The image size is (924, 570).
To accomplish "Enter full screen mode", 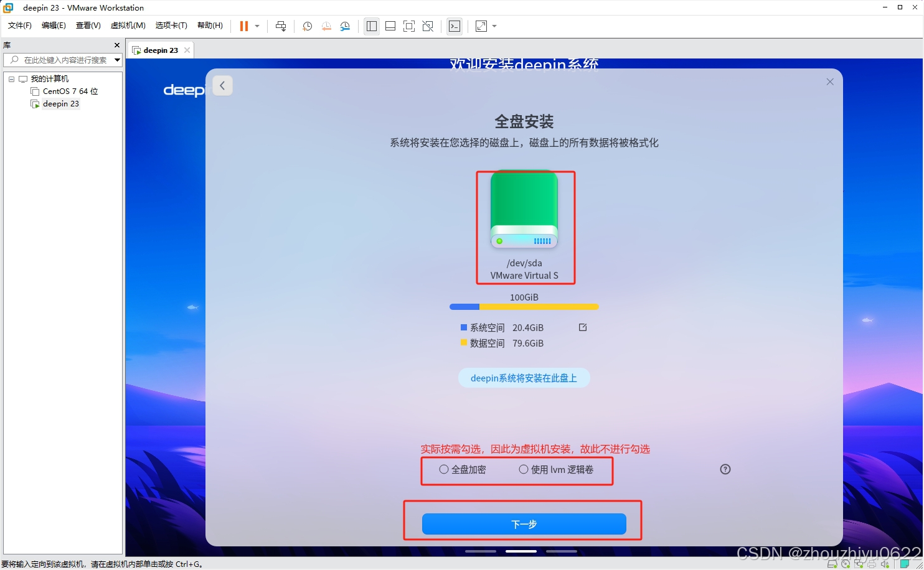I will click(409, 26).
